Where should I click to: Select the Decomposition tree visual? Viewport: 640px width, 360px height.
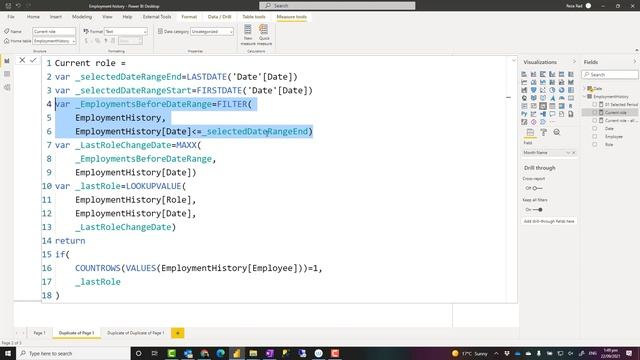(543, 114)
